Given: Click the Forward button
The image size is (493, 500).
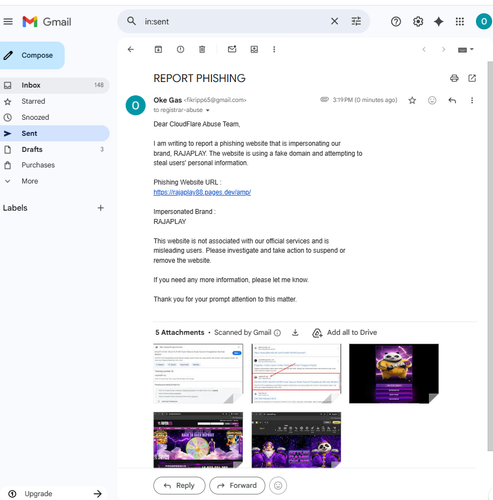Looking at the screenshot, I should coord(237,486).
